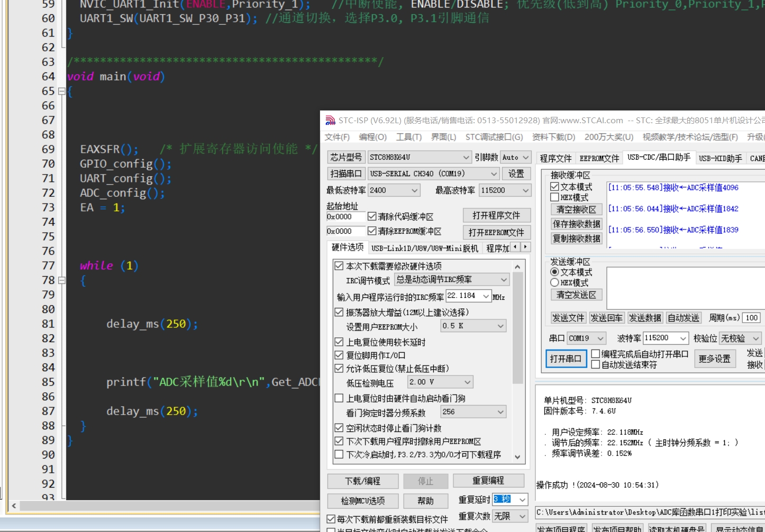Image resolution: width=765 pixels, height=532 pixels.
Task: Click the STC-ISP application icon in title bar
Action: (x=331, y=121)
